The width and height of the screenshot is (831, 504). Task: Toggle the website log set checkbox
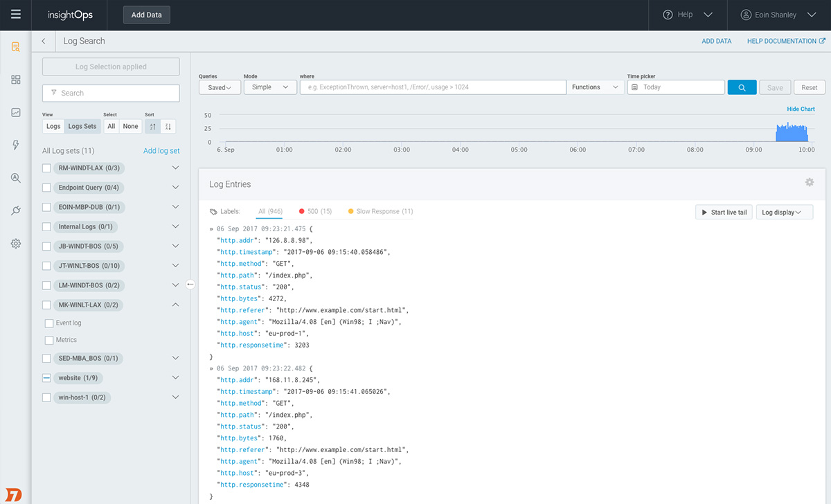46,378
